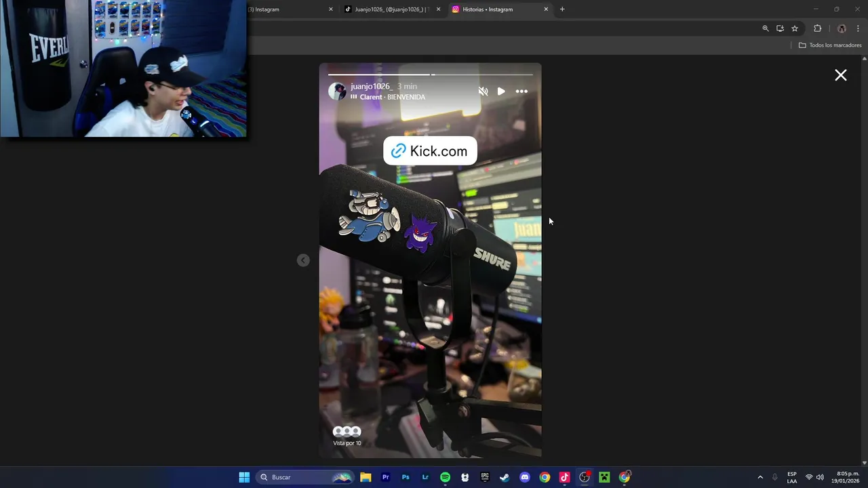868x488 pixels.
Task: Close the Juanjo1026_ TikTok tab
Action: 438,9
